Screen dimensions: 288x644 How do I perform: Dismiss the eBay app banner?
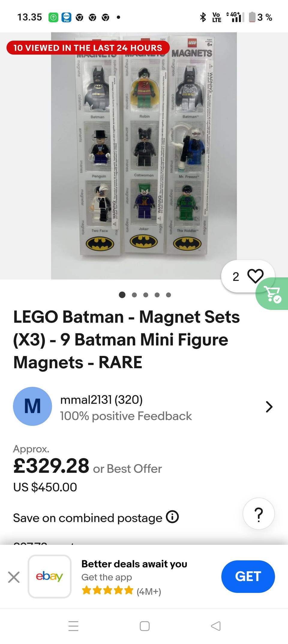coord(14,577)
